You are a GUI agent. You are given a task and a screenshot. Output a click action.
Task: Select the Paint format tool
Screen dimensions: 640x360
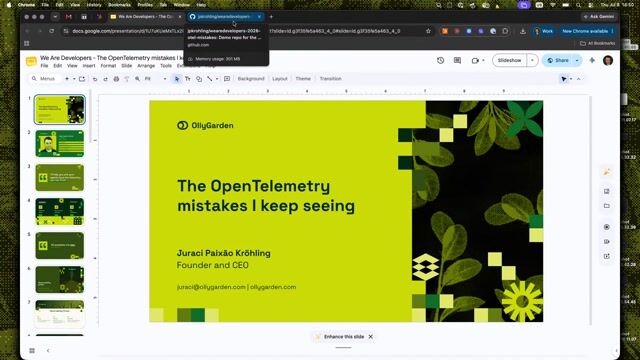(127, 79)
